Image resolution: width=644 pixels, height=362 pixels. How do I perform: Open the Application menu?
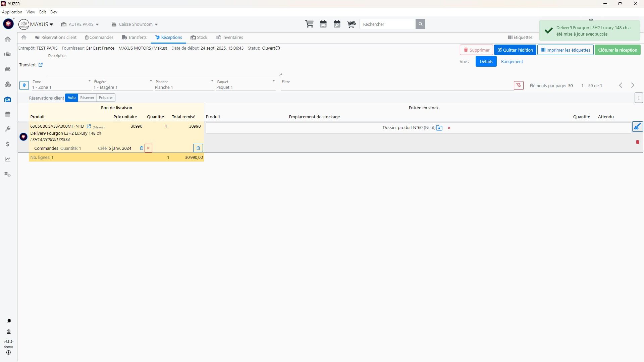coord(12,12)
